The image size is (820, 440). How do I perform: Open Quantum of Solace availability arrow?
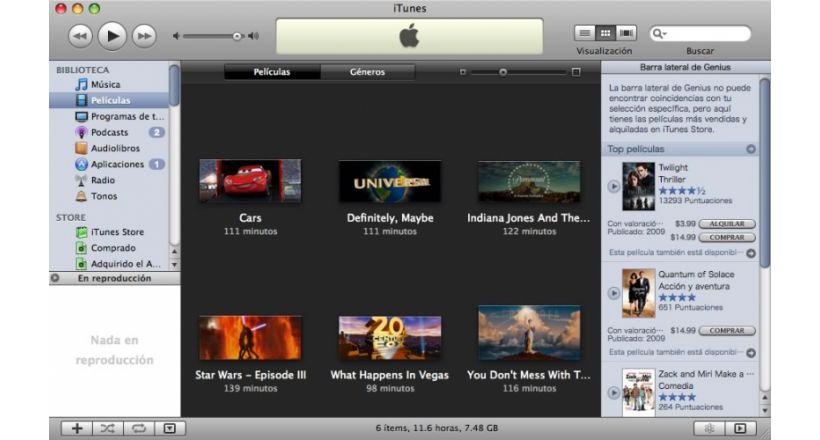[750, 353]
